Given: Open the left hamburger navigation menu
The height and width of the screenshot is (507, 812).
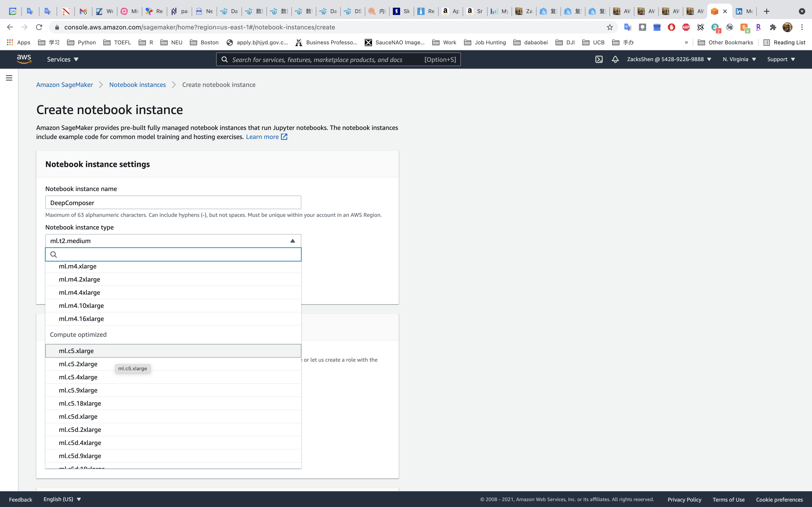Looking at the screenshot, I should 9,78.
